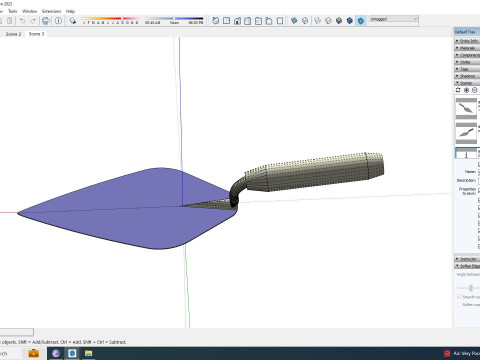The image size is (480, 360).
Task: Expand the Entity Info panel
Action: pos(467,41)
